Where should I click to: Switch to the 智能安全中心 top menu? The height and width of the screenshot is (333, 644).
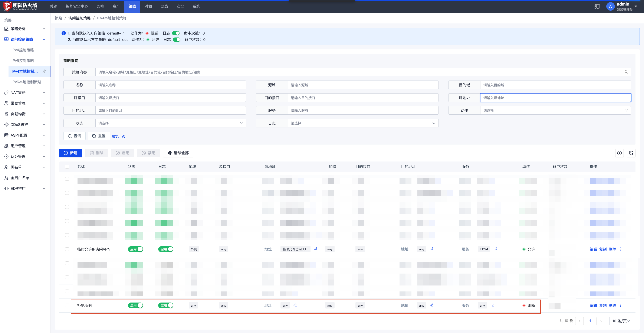(77, 7)
